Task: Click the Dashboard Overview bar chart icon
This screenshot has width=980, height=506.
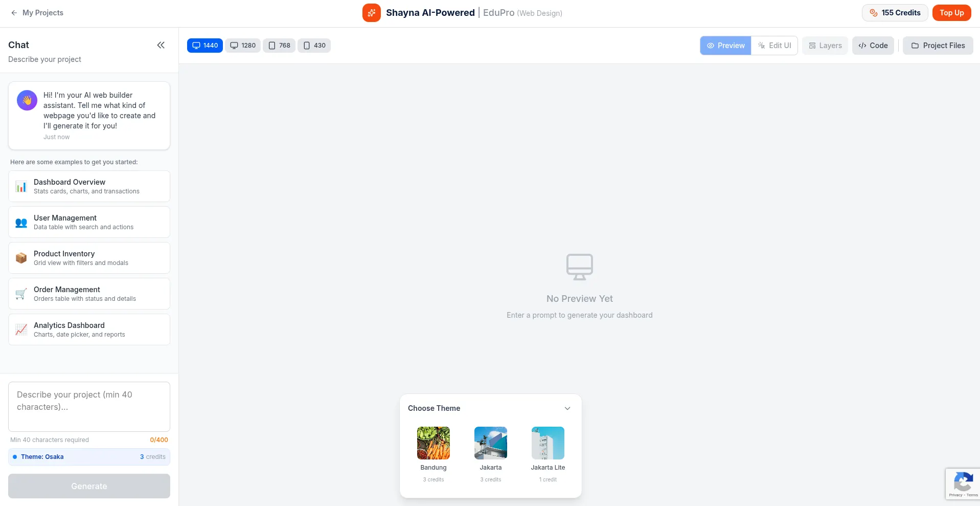Action: point(21,187)
